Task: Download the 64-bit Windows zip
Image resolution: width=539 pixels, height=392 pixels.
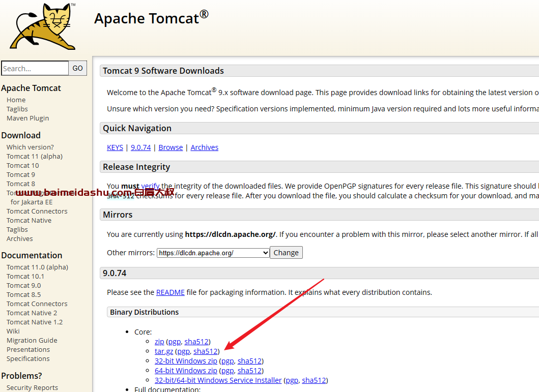Action: coord(186,371)
